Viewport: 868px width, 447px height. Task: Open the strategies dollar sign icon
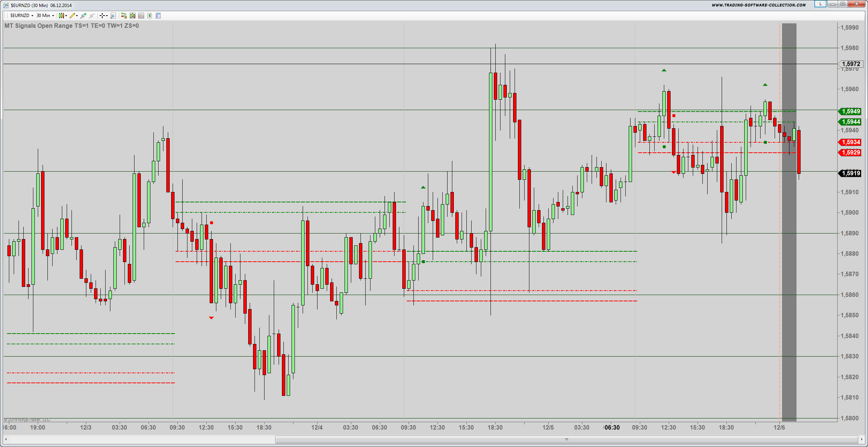point(150,16)
